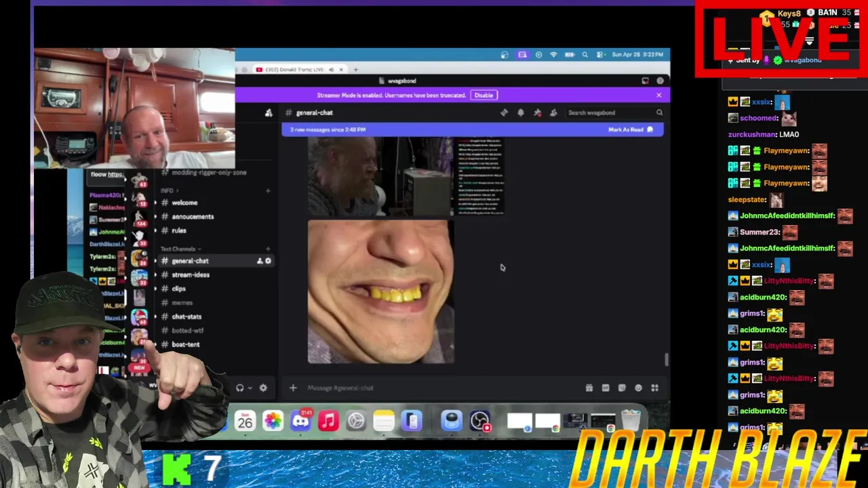Open the Threads icon in channel header
The image size is (868, 488).
pyautogui.click(x=504, y=113)
